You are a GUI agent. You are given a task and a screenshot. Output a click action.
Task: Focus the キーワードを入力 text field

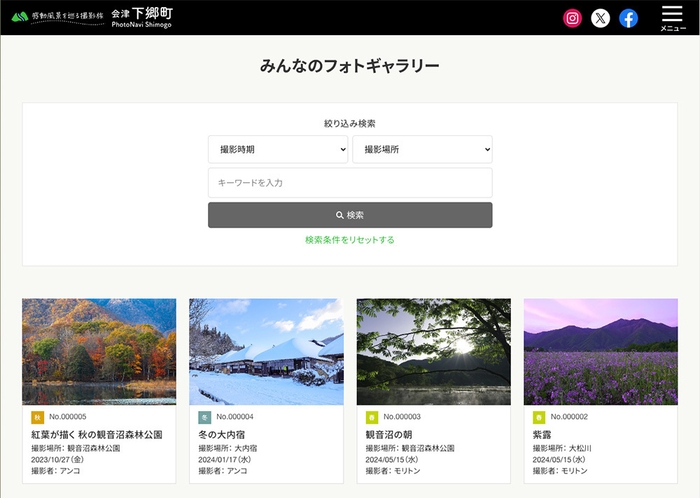click(x=350, y=183)
